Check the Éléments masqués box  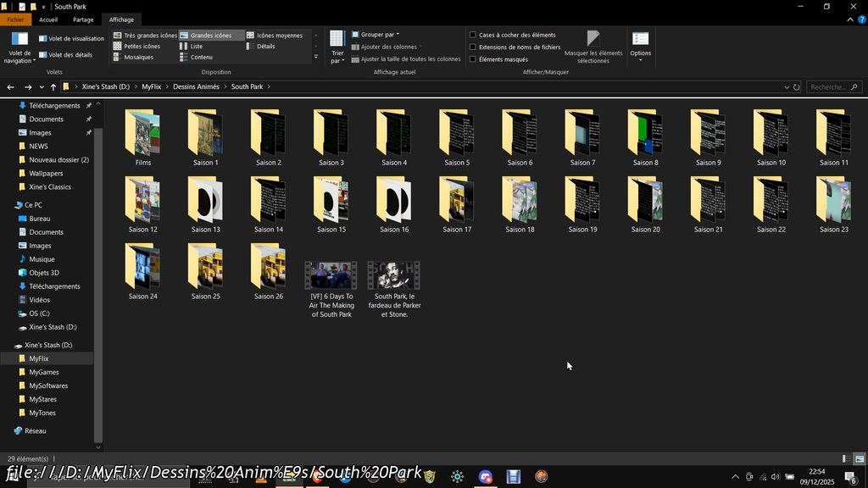(x=473, y=59)
